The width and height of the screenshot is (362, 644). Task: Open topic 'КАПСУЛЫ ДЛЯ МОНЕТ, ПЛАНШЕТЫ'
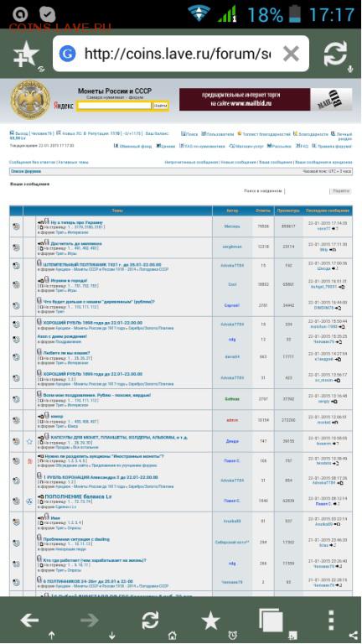point(119,438)
